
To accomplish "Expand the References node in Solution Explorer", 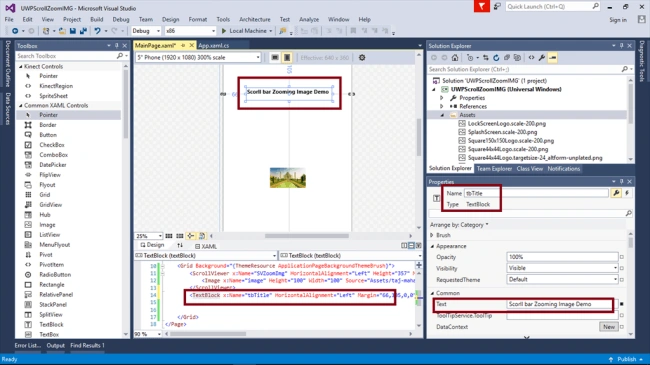I will [x=442, y=107].
